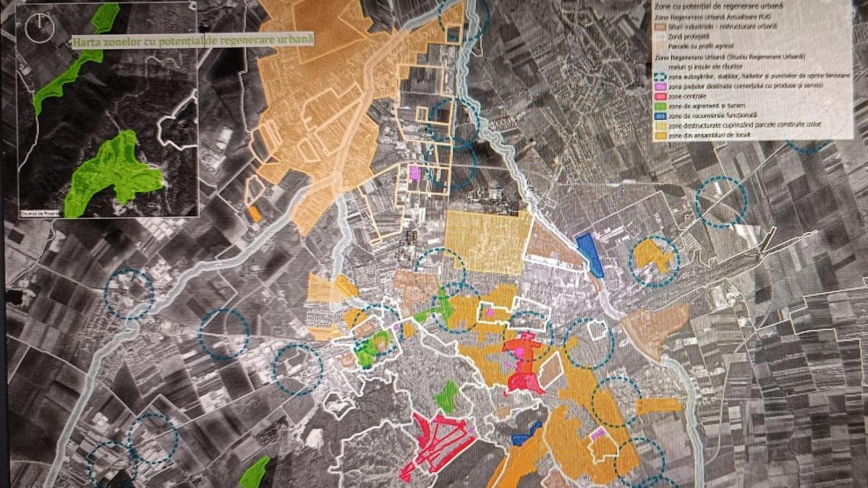Screen dimensions: 868x488
Task: Click the large green area in inset map
Action: click(114, 168)
